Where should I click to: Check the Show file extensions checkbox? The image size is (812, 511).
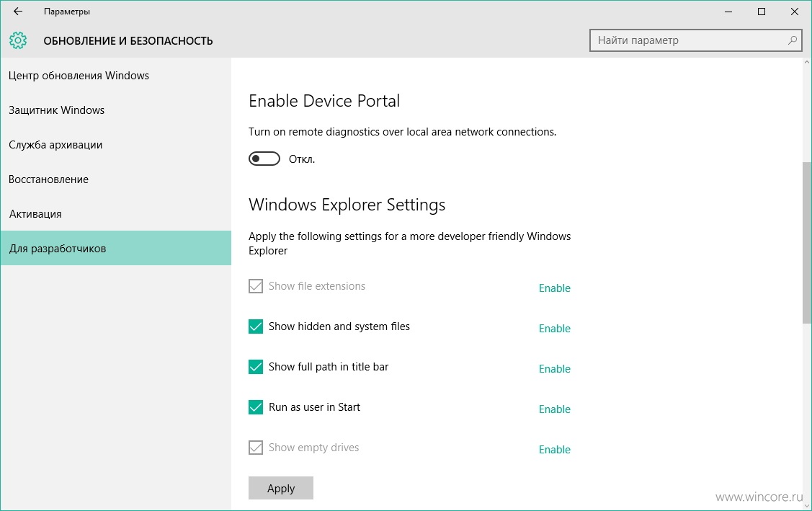click(x=256, y=286)
